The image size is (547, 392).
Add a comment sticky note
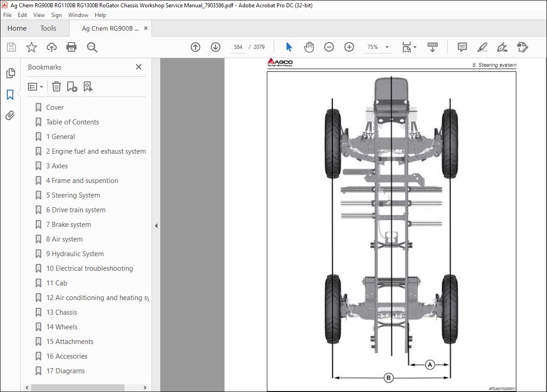462,47
